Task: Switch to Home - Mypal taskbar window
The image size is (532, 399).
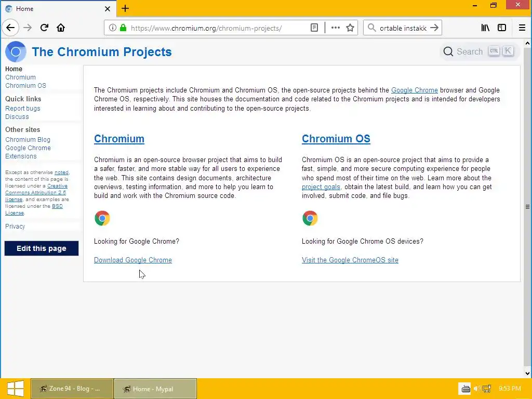Action: coord(155,389)
